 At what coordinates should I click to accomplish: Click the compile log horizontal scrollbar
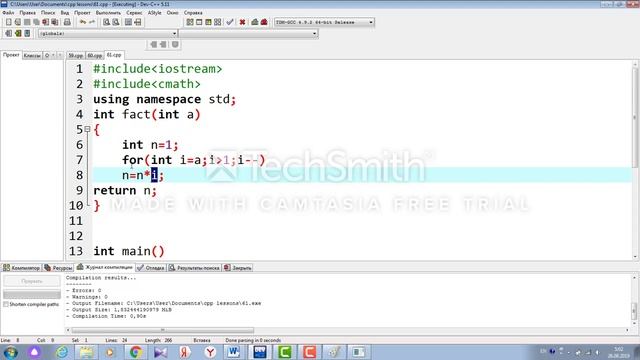[163, 330]
